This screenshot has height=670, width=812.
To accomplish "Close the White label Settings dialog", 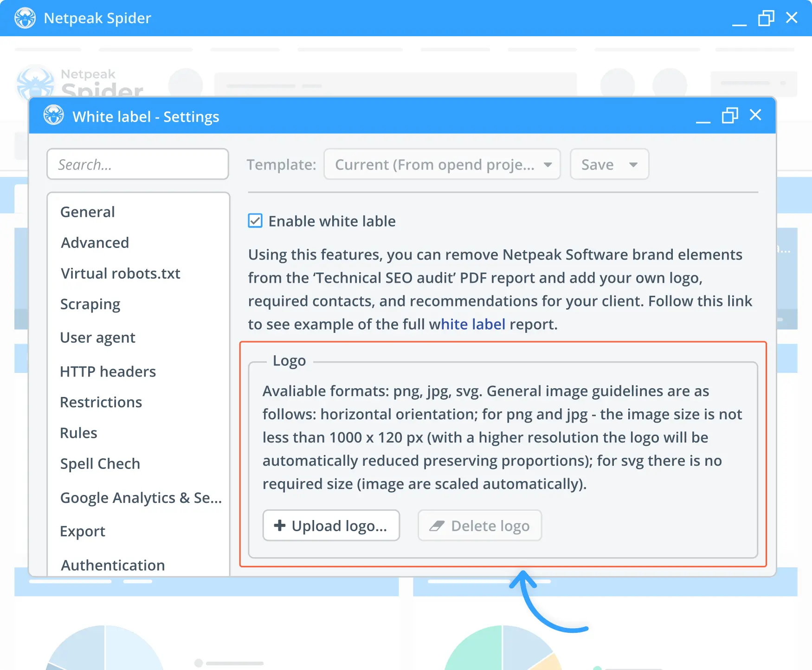I will [x=755, y=115].
